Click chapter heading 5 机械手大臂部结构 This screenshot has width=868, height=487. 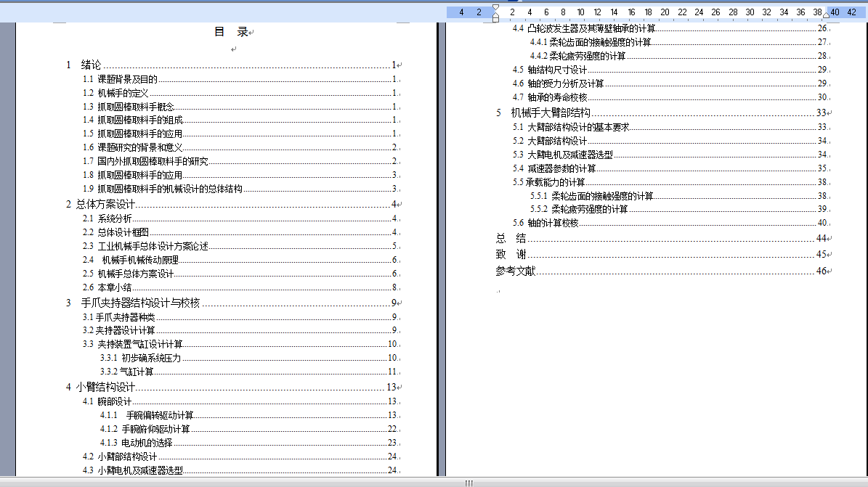point(662,113)
